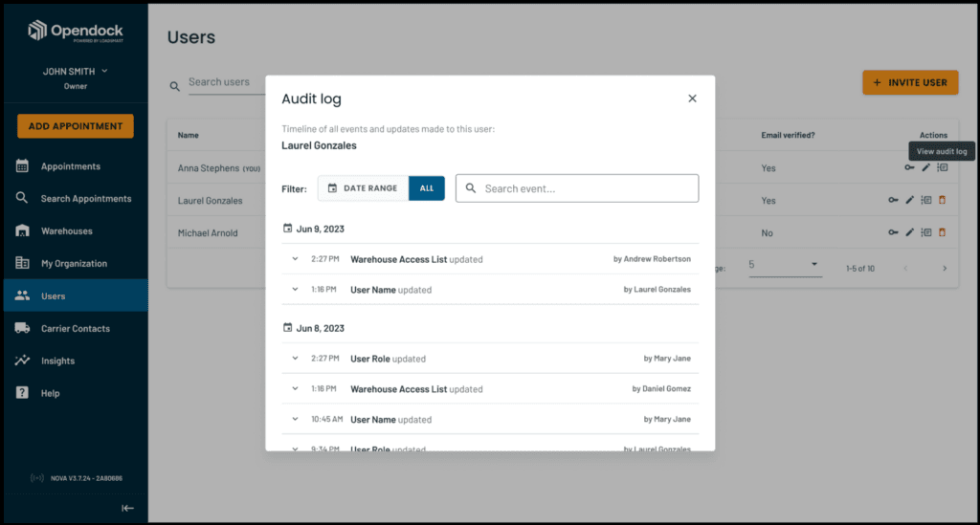Edit Michael Arnold with the pencil icon
Image resolution: width=980 pixels, height=525 pixels.
click(909, 232)
